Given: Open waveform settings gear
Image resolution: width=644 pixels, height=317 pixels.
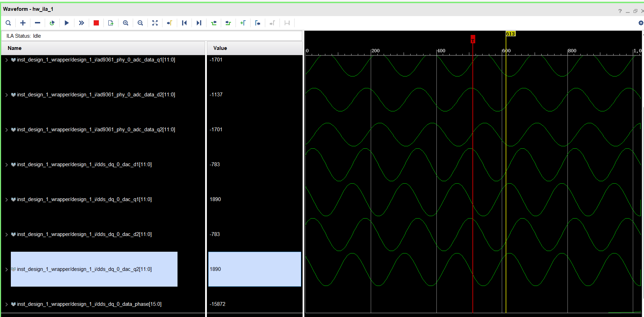Looking at the screenshot, I should click(x=641, y=23).
